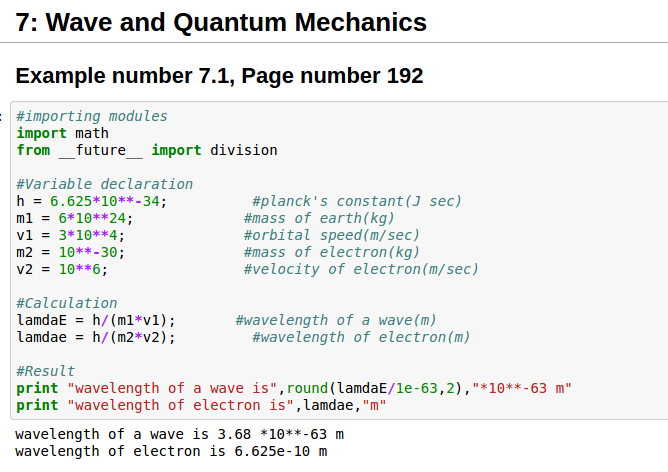Screen dimensions: 668x472
Task: Click the "#velocity of electron(m/sec)" comment
Action: click(x=361, y=269)
